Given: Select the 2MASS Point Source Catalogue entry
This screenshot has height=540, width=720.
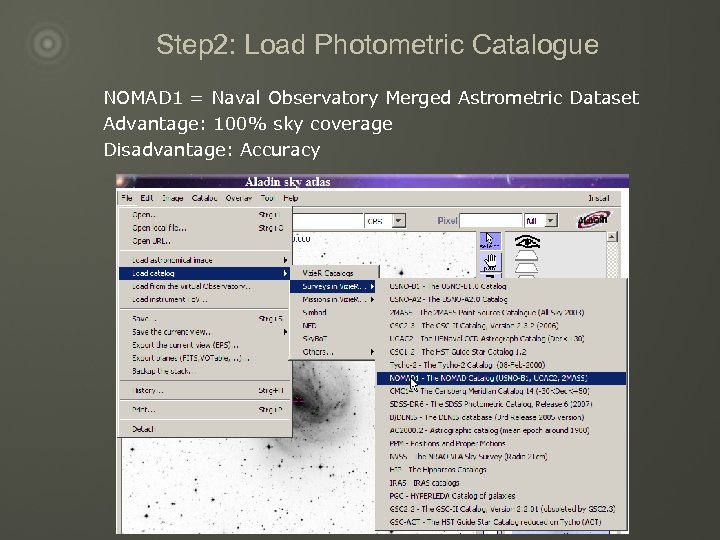Looking at the screenshot, I should (501, 312).
